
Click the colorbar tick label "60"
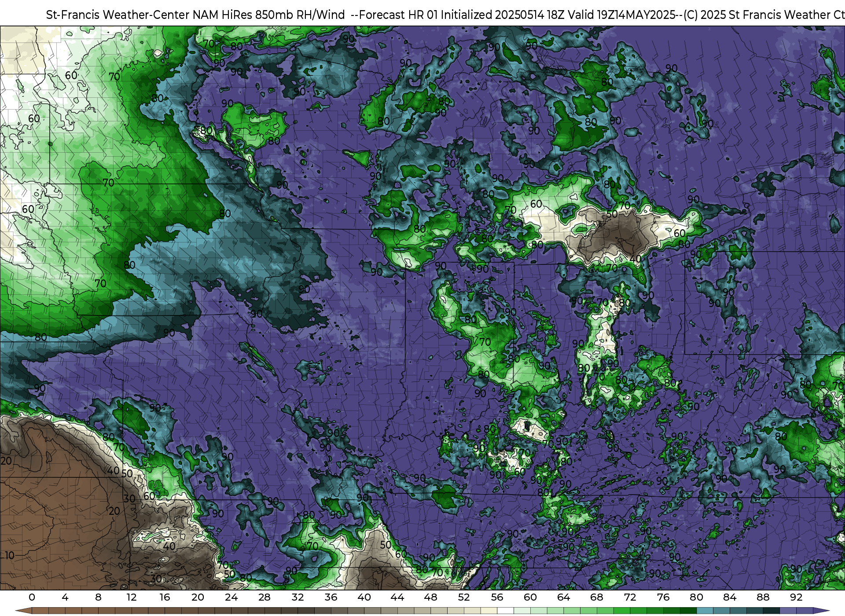pyautogui.click(x=530, y=597)
